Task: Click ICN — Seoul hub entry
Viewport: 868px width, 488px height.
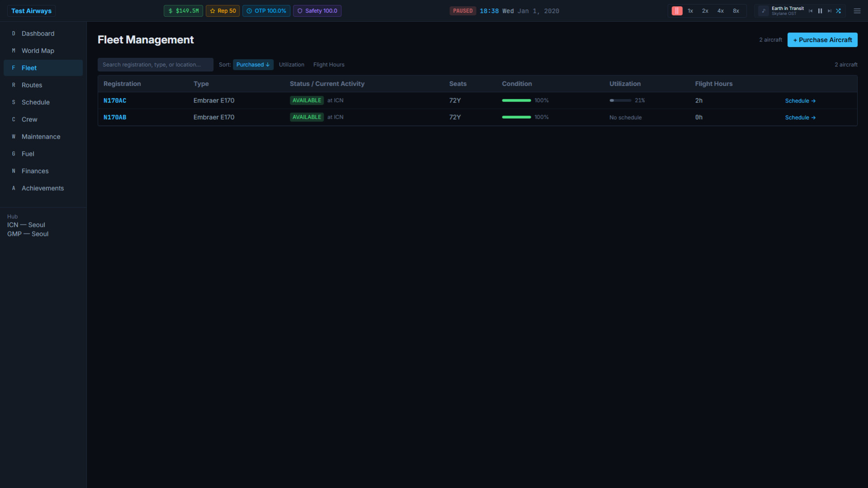Action: (26, 225)
